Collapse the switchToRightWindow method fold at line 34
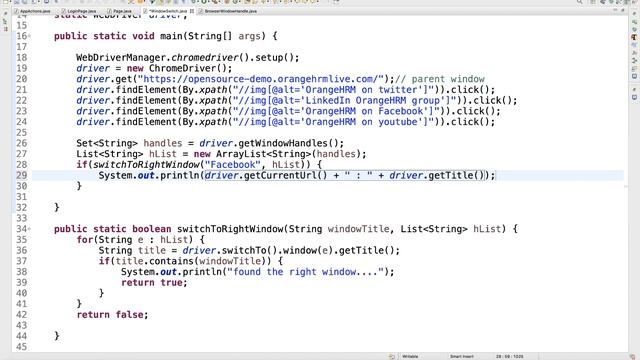 29,229
